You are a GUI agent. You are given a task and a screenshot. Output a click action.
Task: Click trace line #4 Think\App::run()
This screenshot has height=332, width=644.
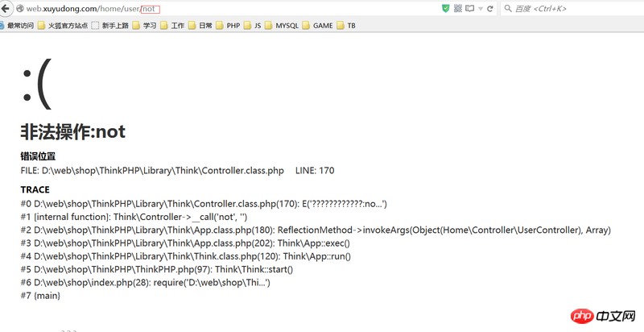click(x=186, y=256)
